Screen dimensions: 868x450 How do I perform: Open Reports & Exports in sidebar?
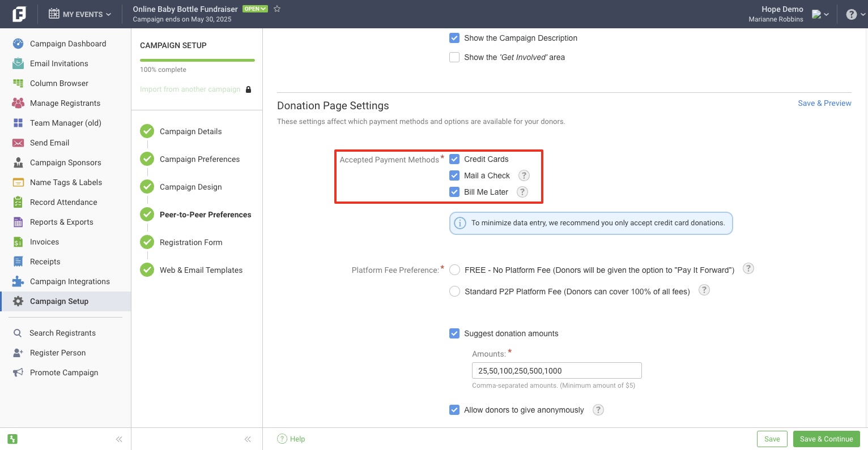point(61,222)
